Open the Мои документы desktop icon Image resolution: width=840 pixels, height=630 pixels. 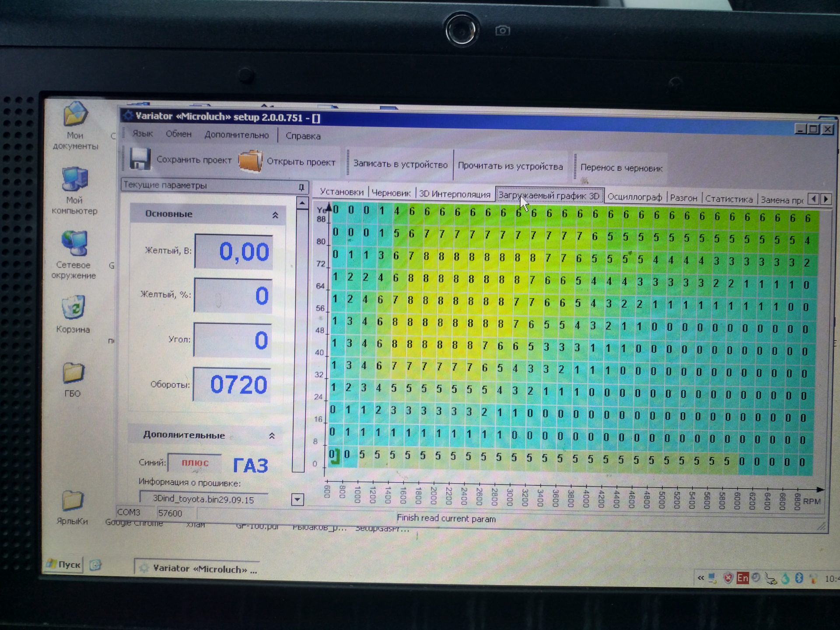click(76, 115)
